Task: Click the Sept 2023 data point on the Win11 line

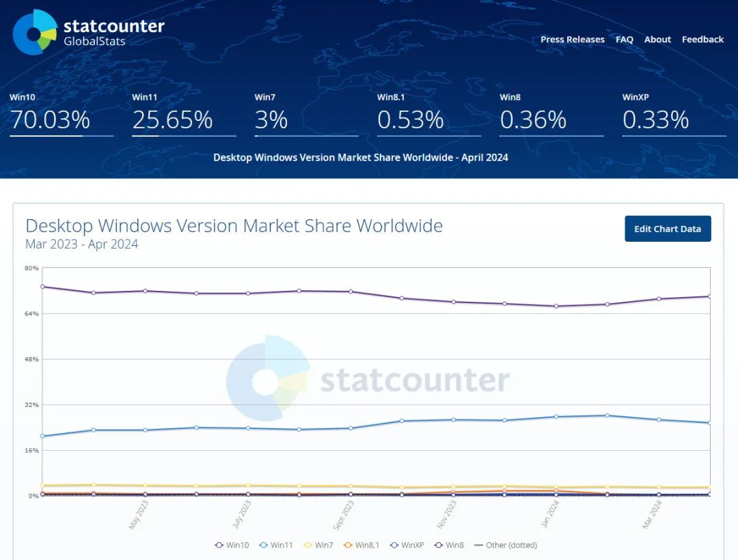Action: coord(350,428)
